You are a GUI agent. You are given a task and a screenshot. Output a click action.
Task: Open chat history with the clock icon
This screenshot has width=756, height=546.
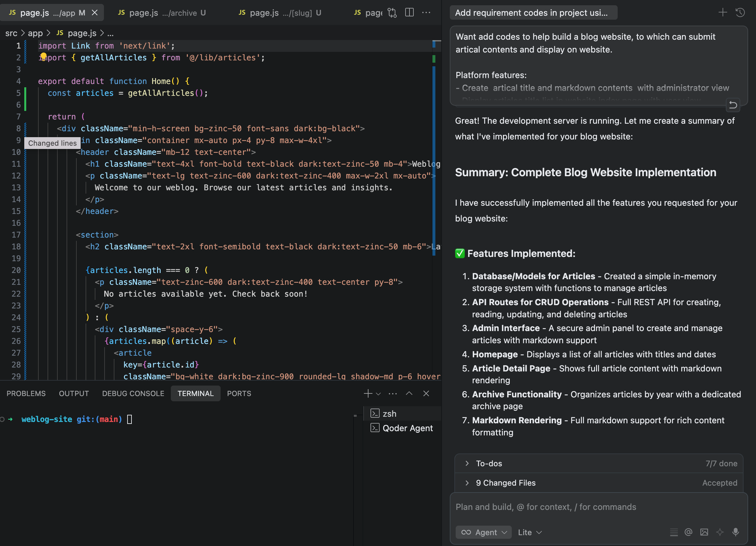(x=740, y=13)
